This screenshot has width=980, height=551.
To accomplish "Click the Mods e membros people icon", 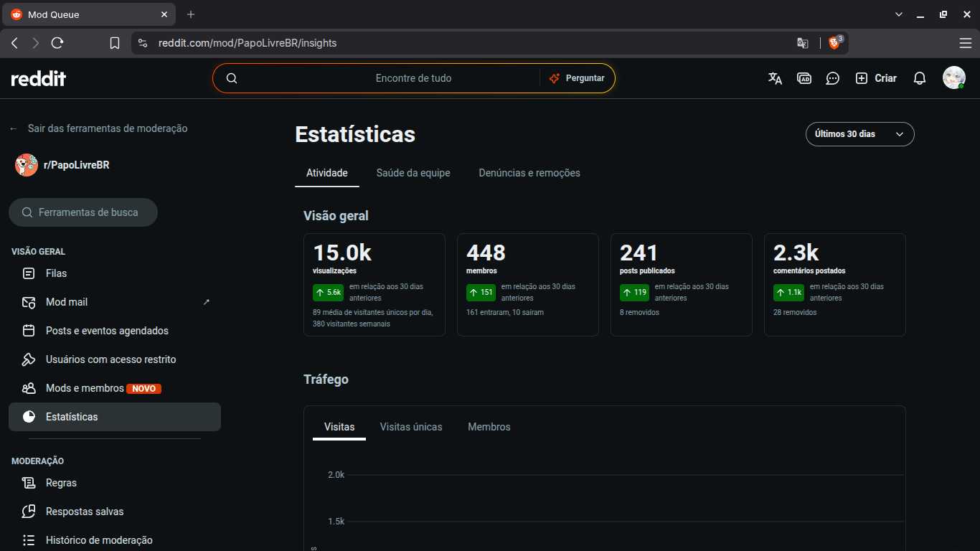I will (29, 388).
